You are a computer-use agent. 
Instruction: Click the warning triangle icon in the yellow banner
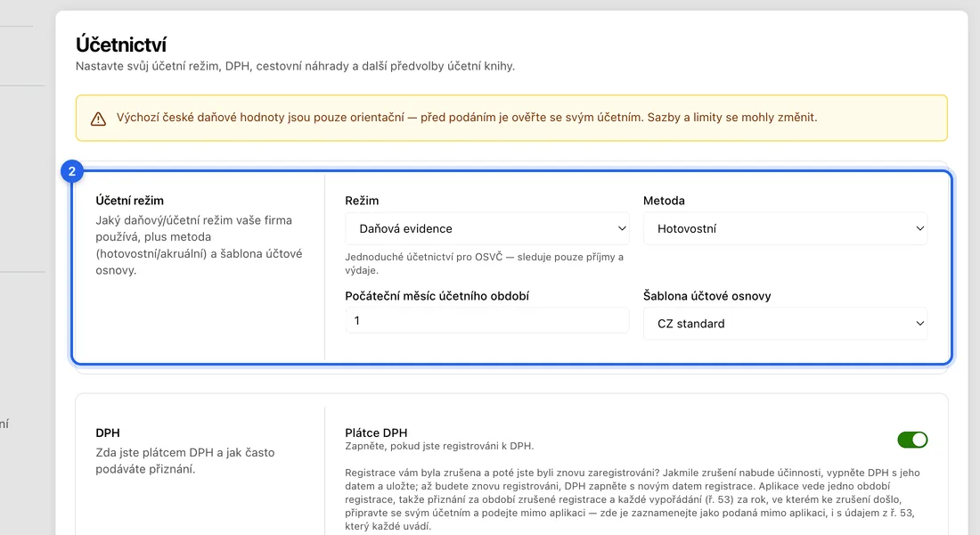98,119
